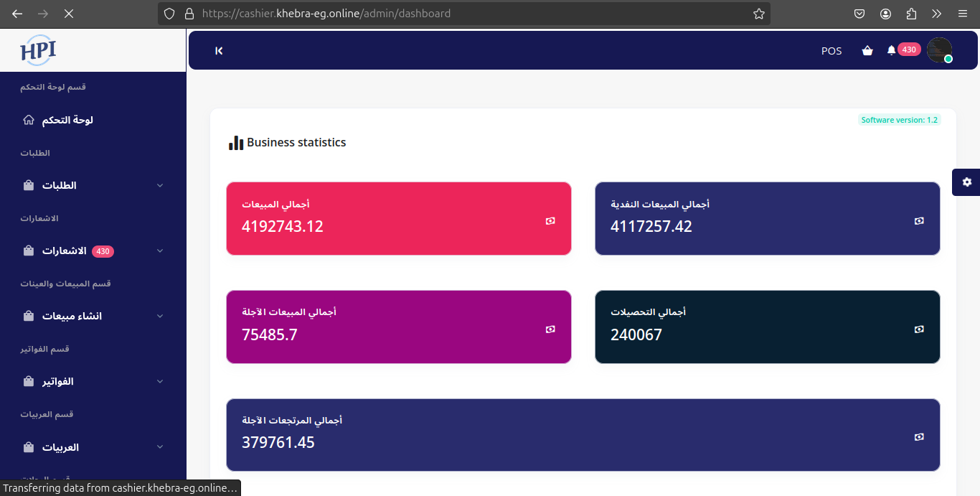Open لوحة التحكم dashboard menu item
The image size is (980, 496).
point(67,121)
